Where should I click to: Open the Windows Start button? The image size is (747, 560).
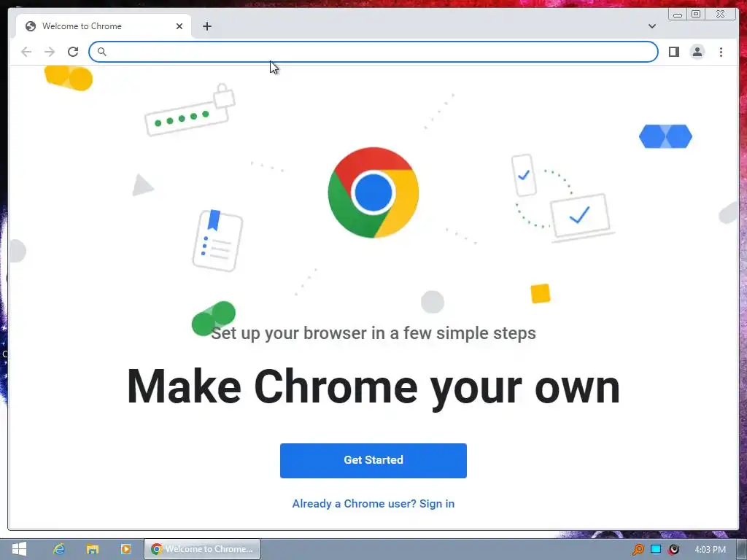click(19, 549)
